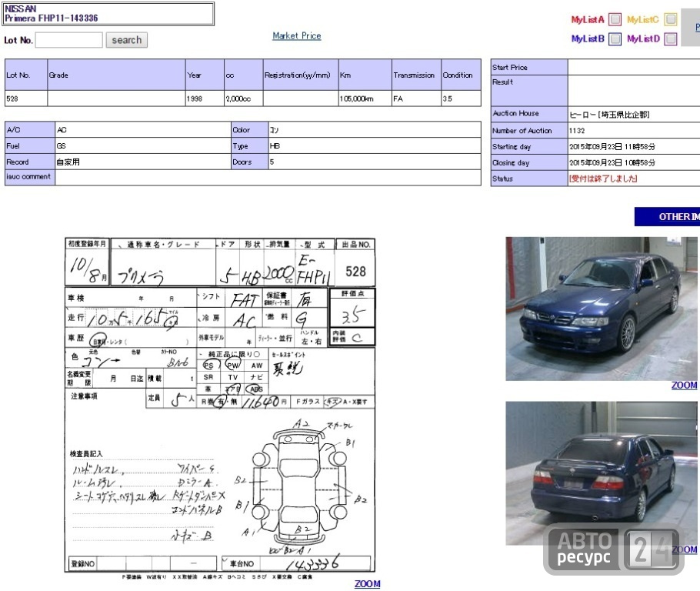Open the OTHER IMAGES button
This screenshot has height=591, width=700.
(668, 217)
